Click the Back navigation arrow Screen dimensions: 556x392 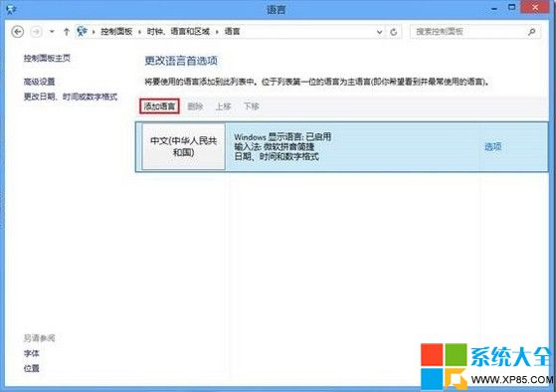click(17, 32)
